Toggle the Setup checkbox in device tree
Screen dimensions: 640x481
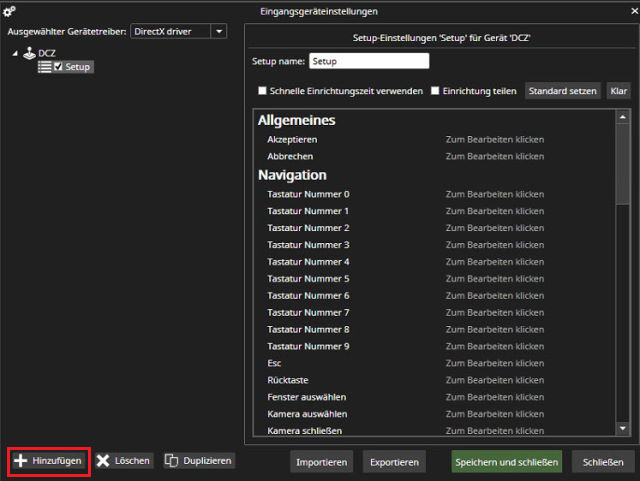point(58,67)
